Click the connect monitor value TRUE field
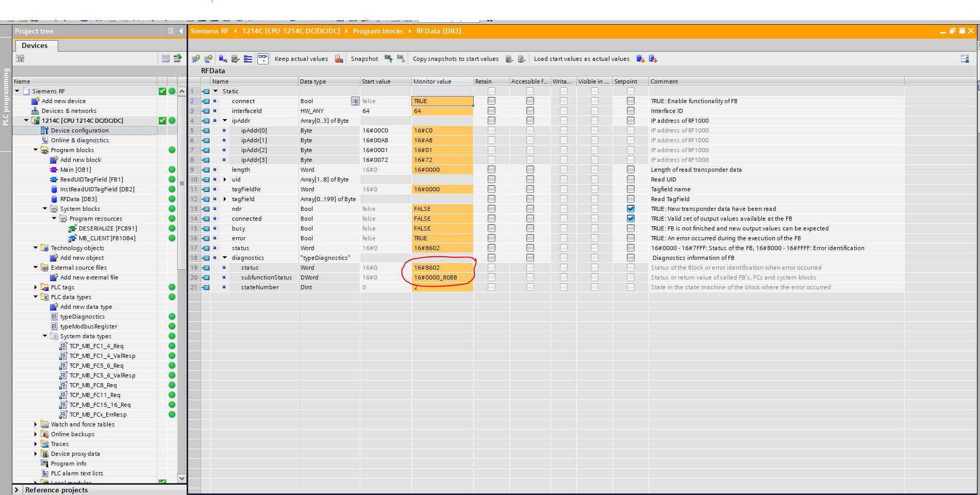Viewport: 980px width, 495px height. [x=442, y=101]
